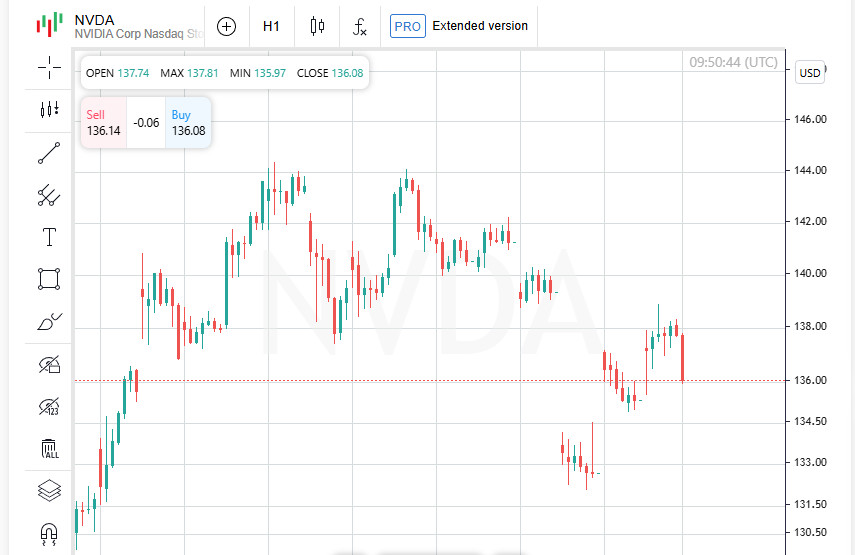Image resolution: width=855 pixels, height=555 pixels.
Task: Toggle the magnet snap mode
Action: coord(49,533)
